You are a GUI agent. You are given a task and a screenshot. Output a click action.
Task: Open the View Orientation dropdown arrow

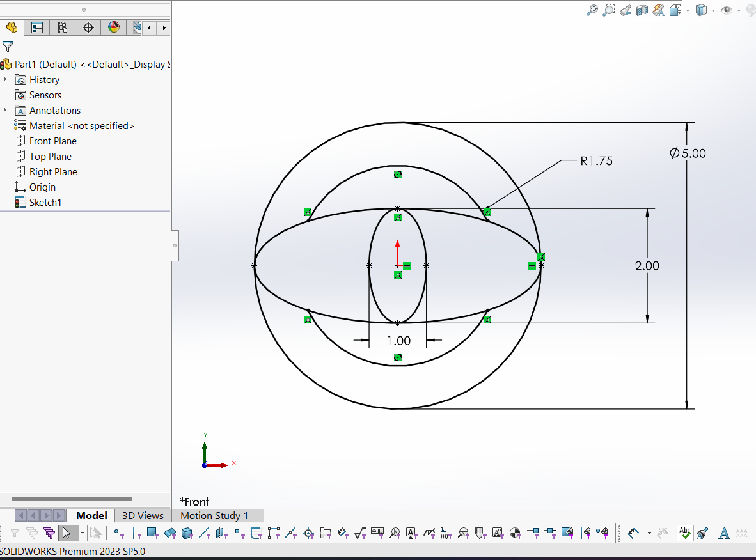(688, 10)
